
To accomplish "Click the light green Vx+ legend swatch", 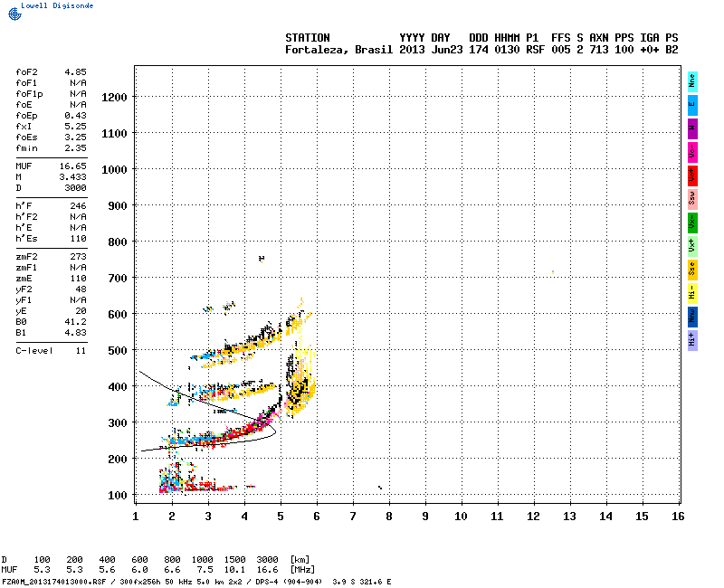I will pyautogui.click(x=692, y=246).
